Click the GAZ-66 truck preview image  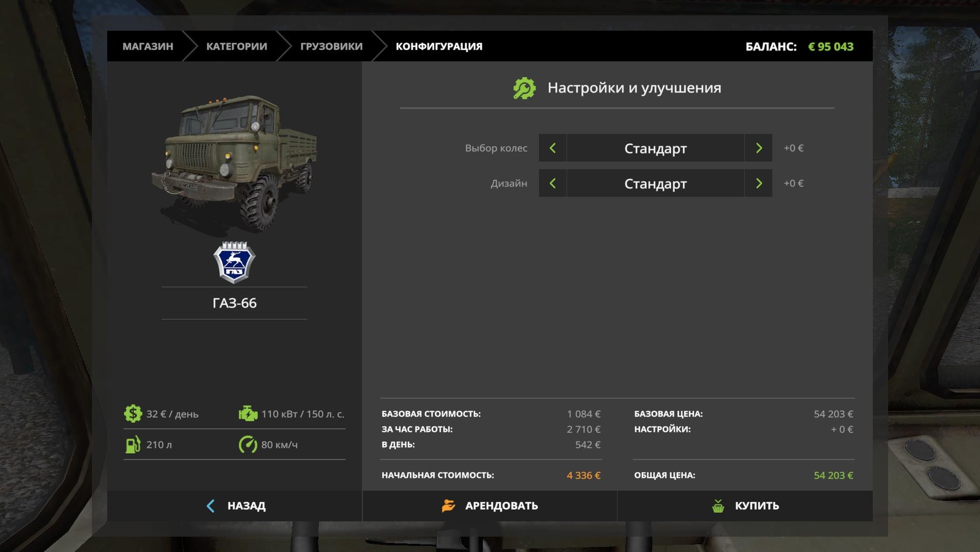point(235,162)
